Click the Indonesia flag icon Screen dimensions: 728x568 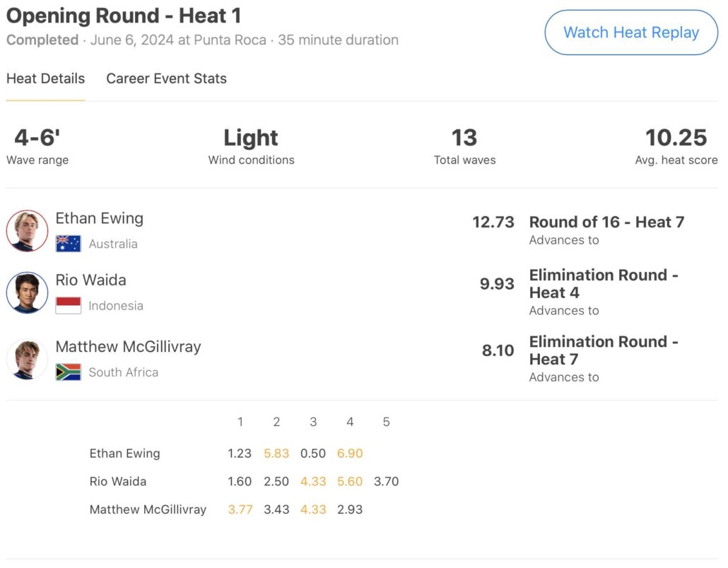point(69,306)
